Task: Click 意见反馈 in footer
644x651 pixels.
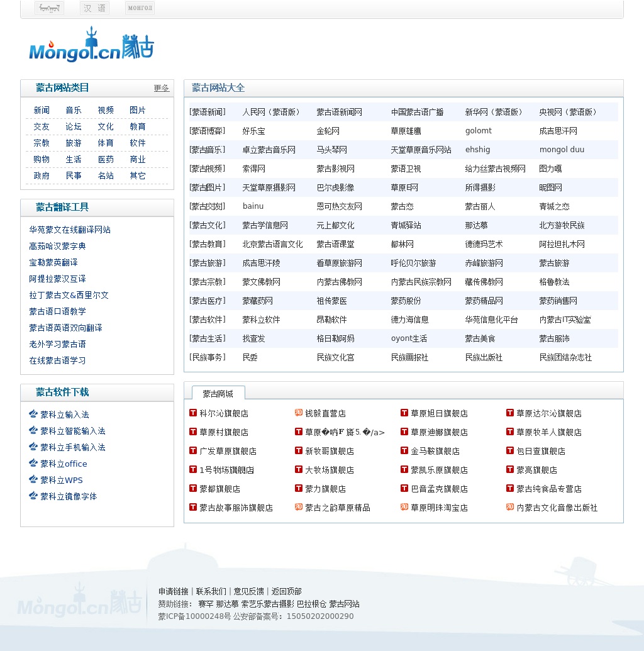Action: click(248, 591)
